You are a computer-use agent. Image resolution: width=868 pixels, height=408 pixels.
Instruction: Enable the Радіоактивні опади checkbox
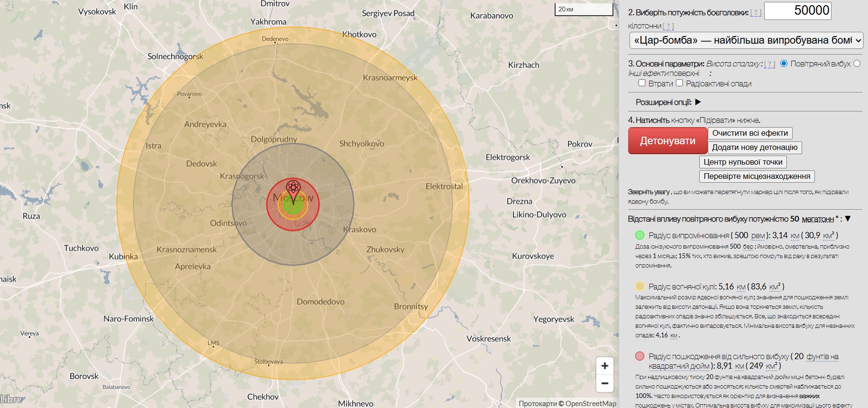[679, 83]
